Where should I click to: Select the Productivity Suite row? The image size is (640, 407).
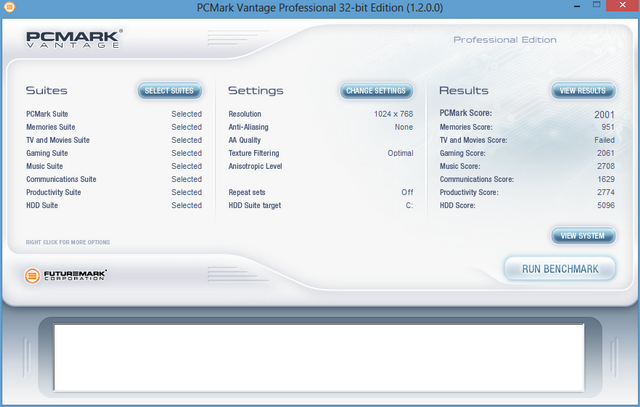pos(114,192)
